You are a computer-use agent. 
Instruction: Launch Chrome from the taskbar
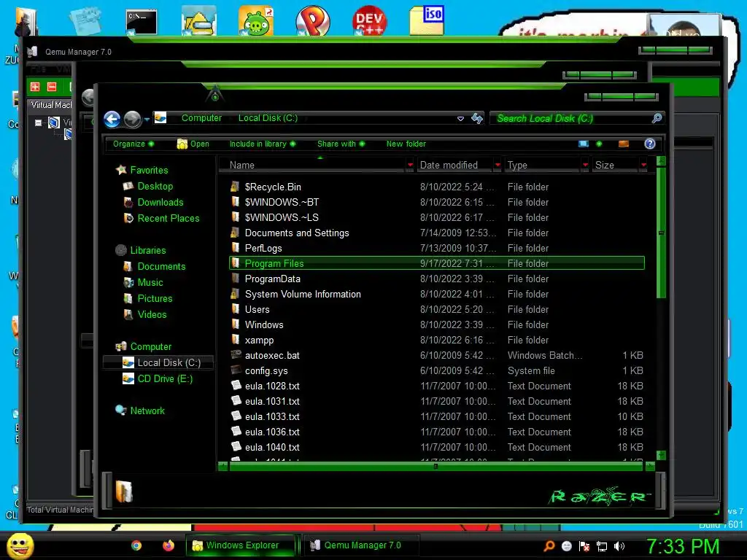(x=136, y=545)
